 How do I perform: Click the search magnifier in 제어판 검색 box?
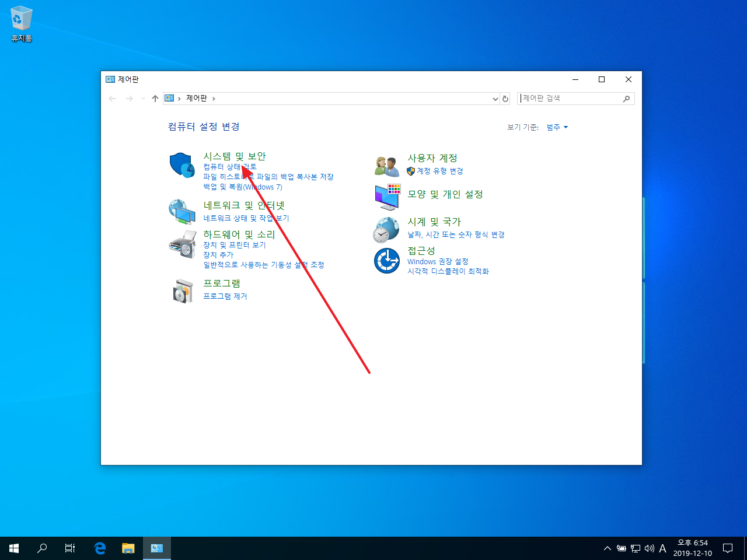(x=626, y=99)
